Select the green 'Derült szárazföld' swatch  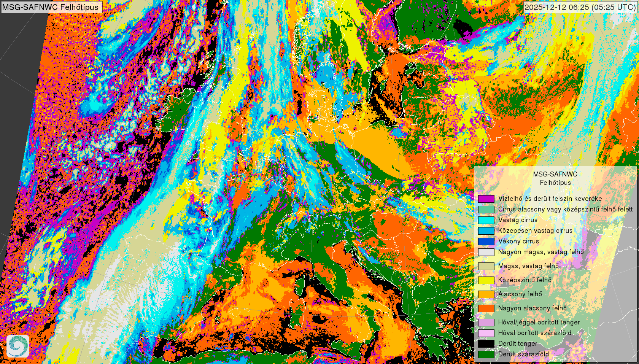[486, 354]
